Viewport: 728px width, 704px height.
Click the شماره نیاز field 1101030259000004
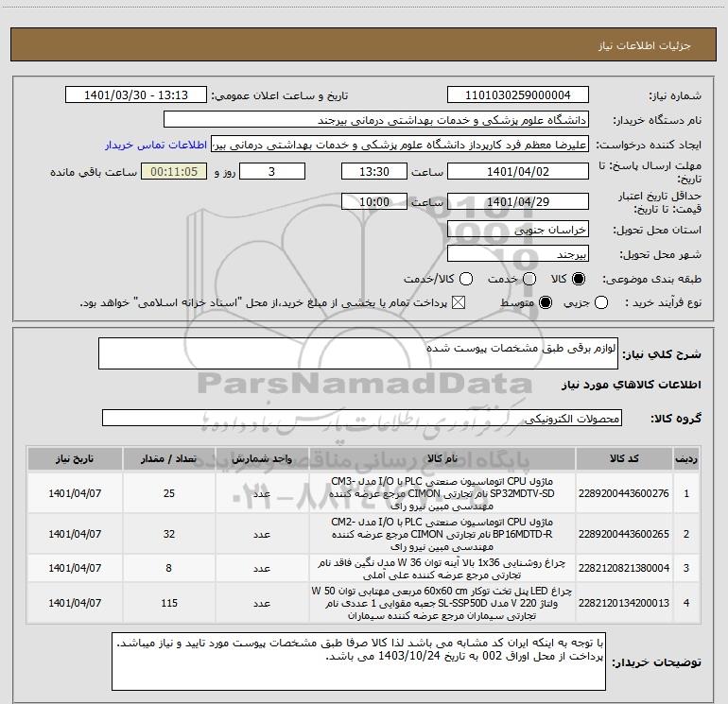click(518, 95)
